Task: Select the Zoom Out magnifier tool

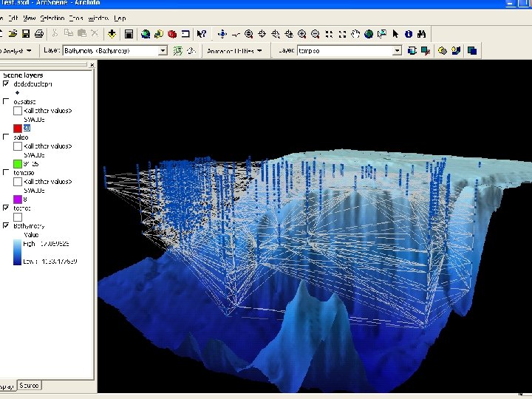Action: [316, 33]
